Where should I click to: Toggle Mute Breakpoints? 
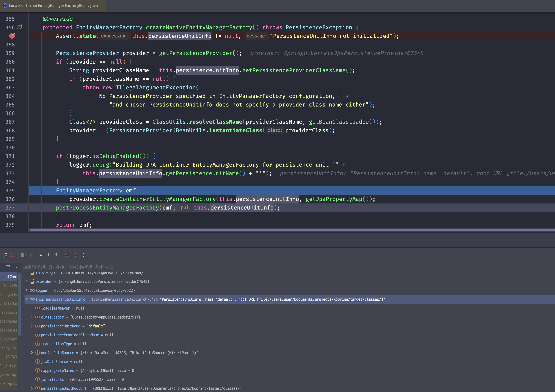[75, 255]
